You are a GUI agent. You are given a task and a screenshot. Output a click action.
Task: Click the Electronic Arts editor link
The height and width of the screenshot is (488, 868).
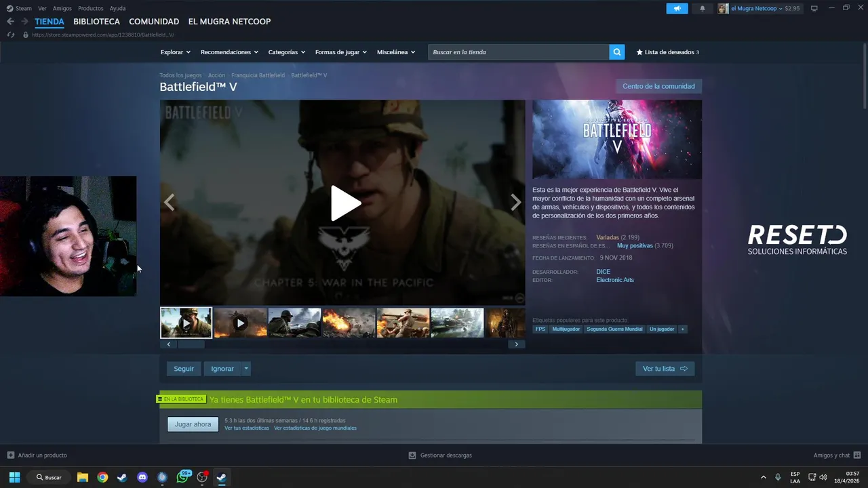(615, 280)
